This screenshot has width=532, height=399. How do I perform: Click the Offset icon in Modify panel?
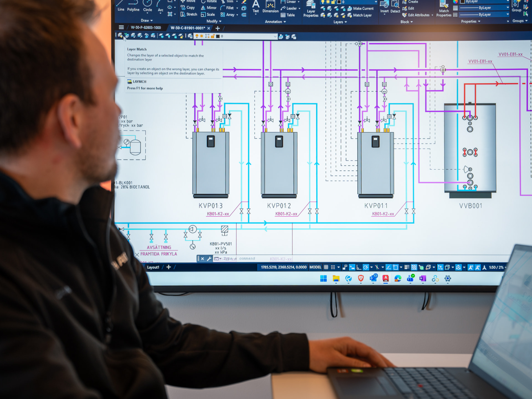(244, 15)
